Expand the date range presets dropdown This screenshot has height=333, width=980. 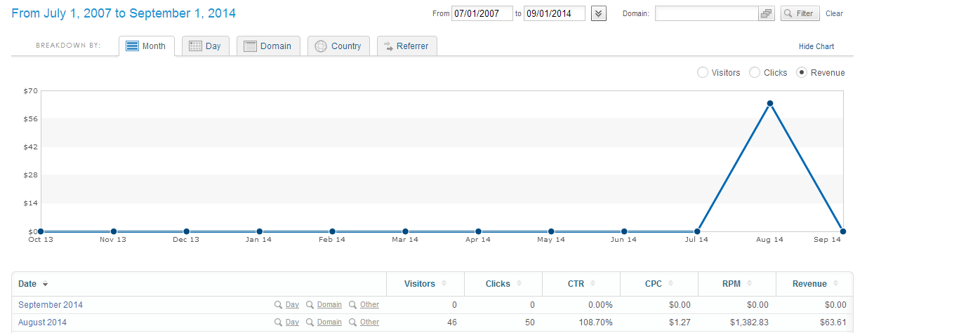[599, 13]
